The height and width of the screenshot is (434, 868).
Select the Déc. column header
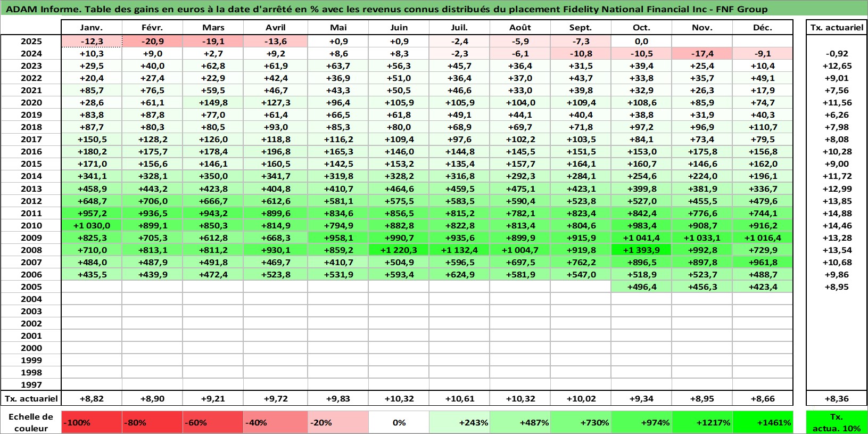(x=763, y=28)
